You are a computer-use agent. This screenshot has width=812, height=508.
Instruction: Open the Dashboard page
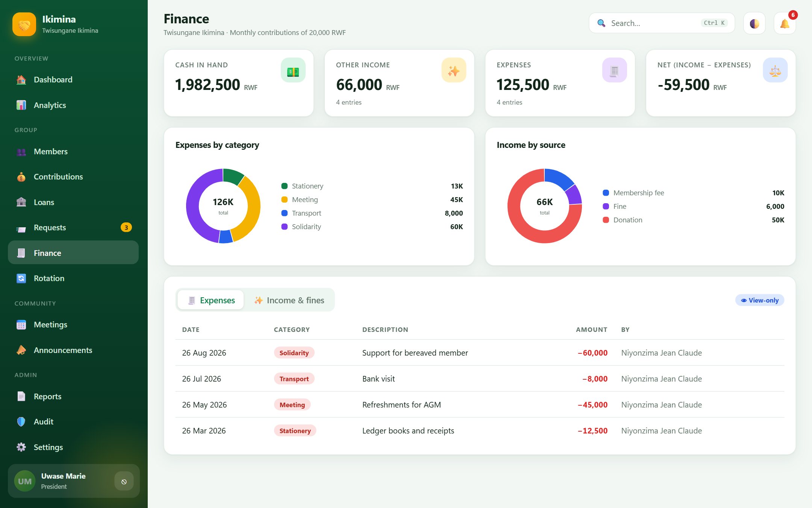(x=73, y=79)
